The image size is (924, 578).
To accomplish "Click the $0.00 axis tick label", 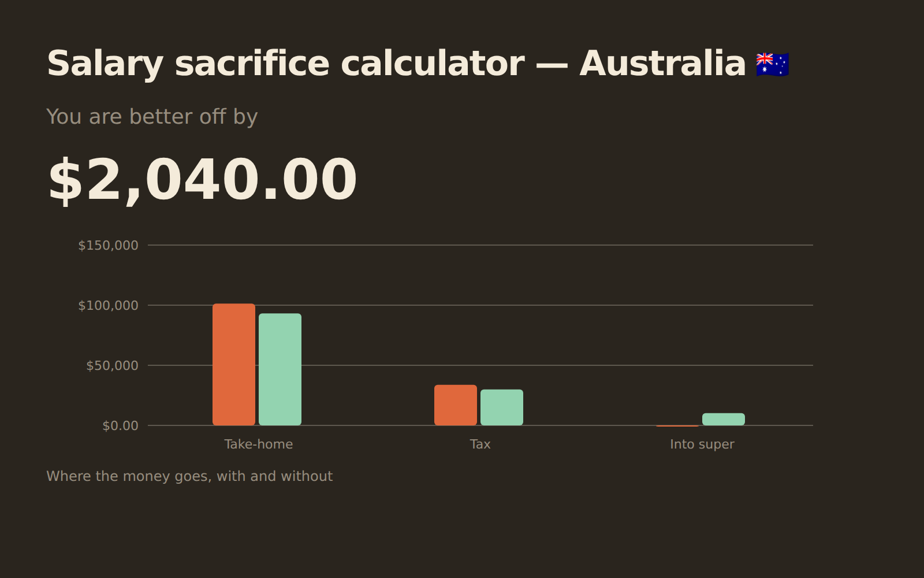I will [x=121, y=425].
